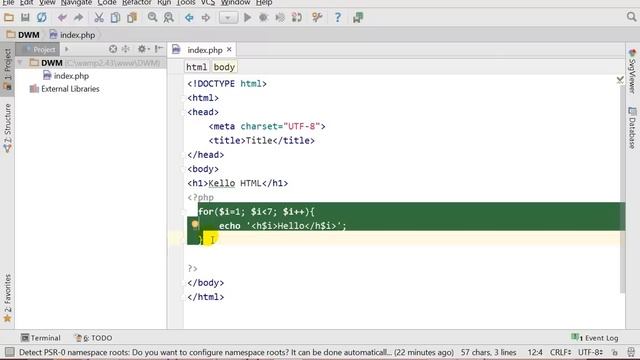Toggle the Structure side panel
This screenshot has height=360, width=640.
coord(7,129)
